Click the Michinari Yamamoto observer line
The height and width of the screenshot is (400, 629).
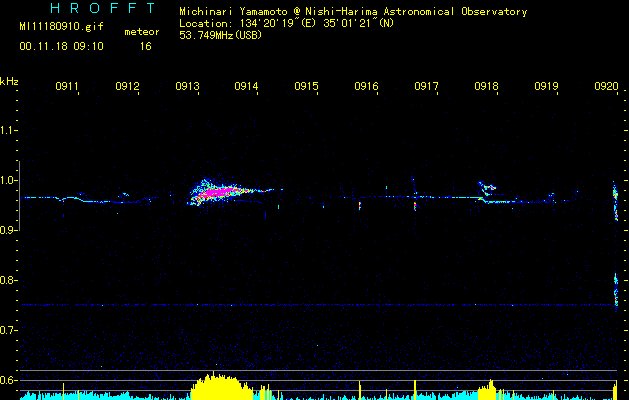(353, 12)
